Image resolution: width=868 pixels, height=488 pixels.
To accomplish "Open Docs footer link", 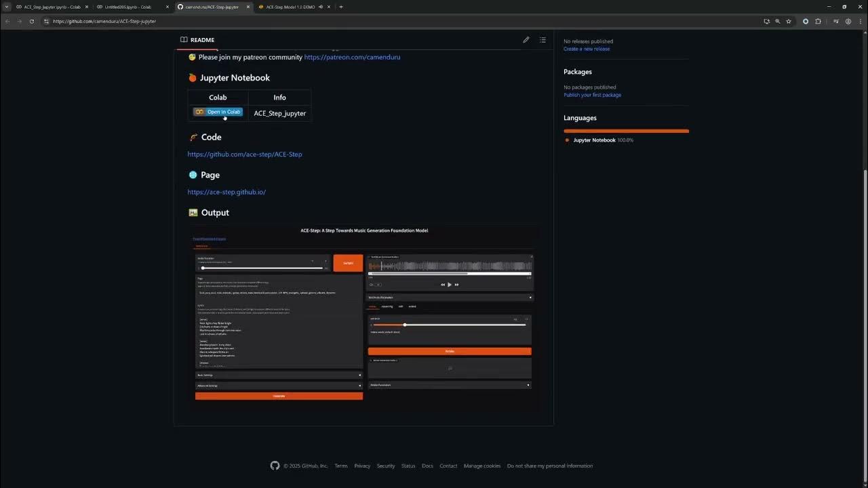I will [427, 466].
